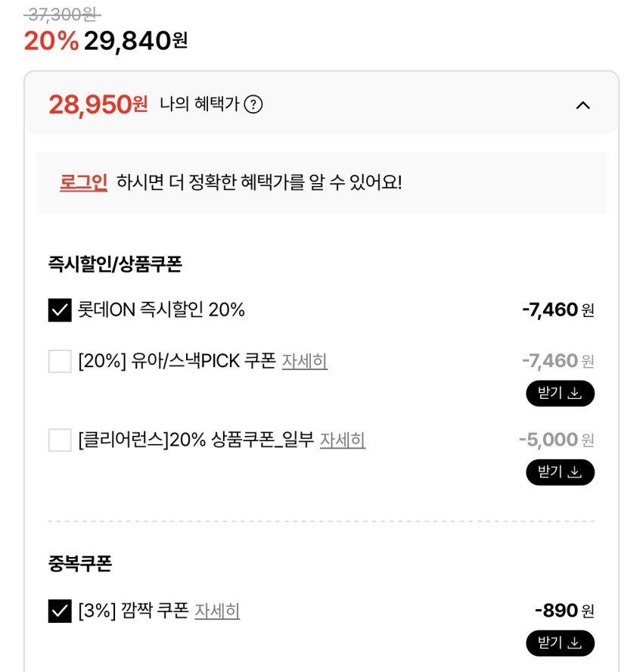Uncheck 롯데ON 즉시할인 20% checkbox
643x672 pixels.
click(60, 310)
